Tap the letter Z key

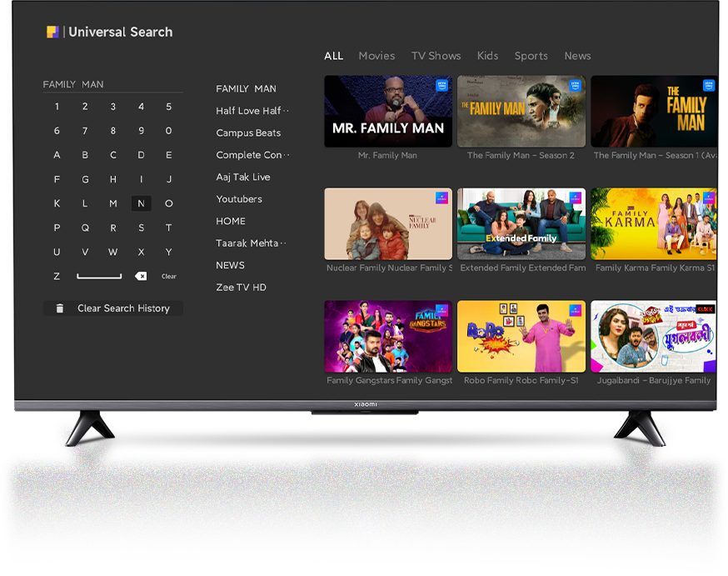(57, 277)
